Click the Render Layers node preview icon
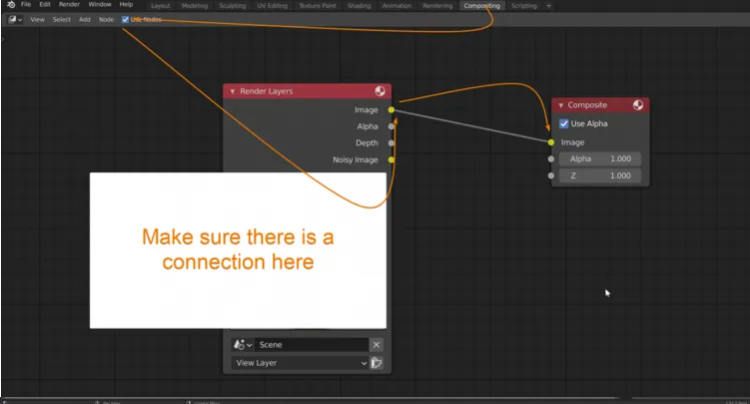The image size is (750, 404). (x=380, y=91)
